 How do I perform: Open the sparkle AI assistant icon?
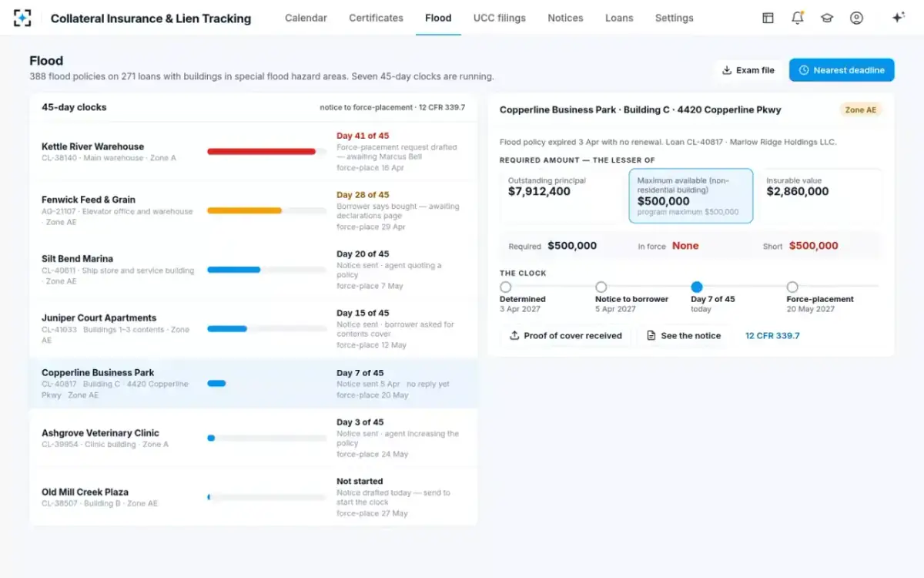898,18
